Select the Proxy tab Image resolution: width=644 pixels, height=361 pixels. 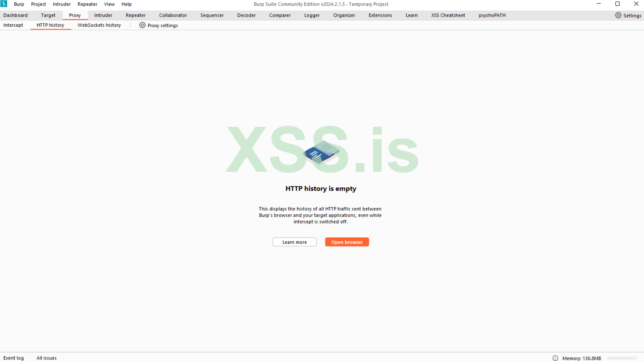(x=75, y=15)
